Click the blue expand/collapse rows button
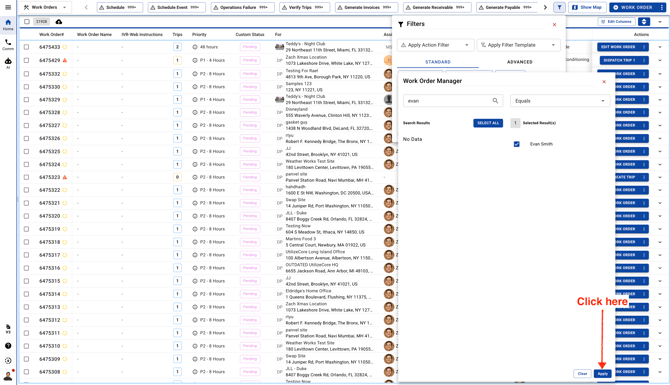670x385 pixels. [x=644, y=21]
